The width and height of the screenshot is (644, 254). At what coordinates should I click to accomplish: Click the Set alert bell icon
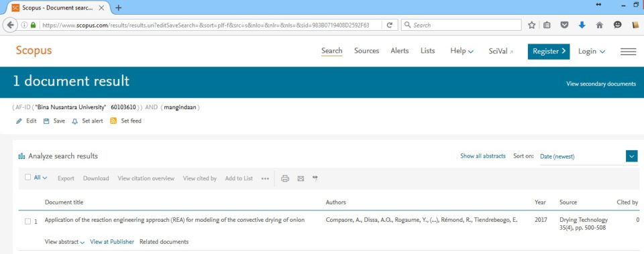click(74, 121)
